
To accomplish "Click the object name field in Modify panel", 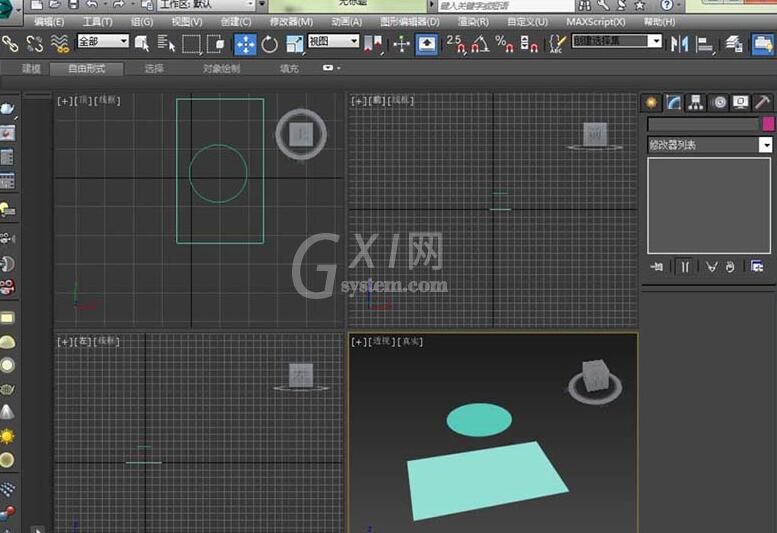I will coord(704,124).
